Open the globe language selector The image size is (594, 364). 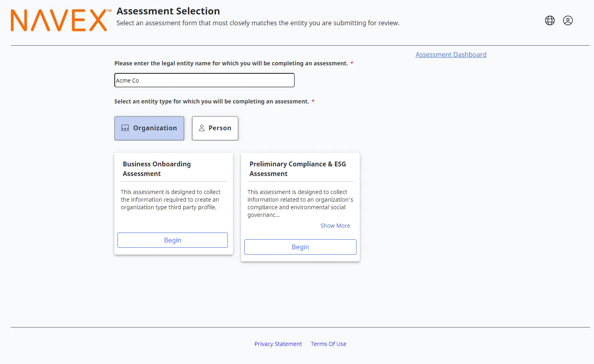click(549, 20)
